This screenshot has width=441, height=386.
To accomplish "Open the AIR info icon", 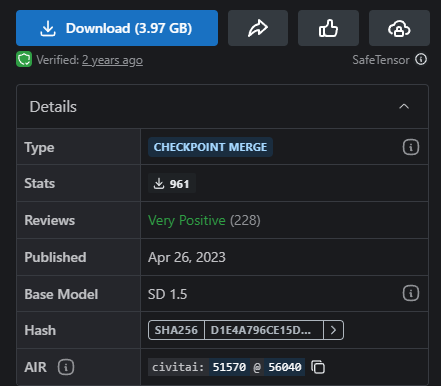I will tap(66, 367).
